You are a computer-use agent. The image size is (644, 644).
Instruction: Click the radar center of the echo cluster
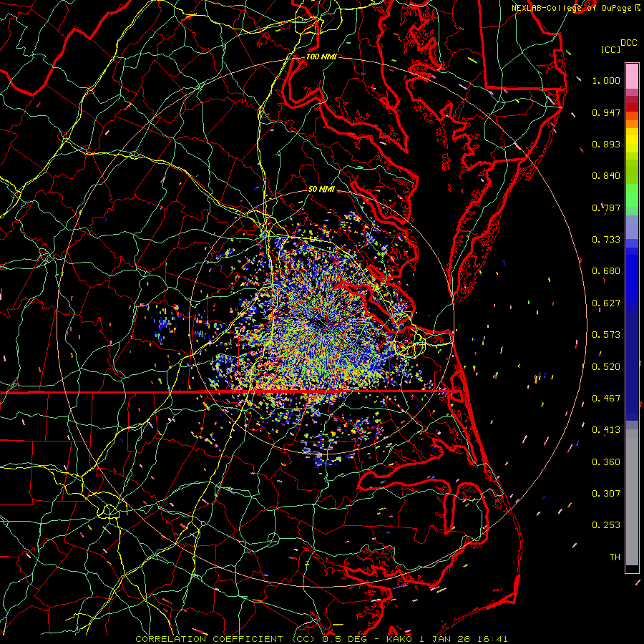tap(322, 323)
